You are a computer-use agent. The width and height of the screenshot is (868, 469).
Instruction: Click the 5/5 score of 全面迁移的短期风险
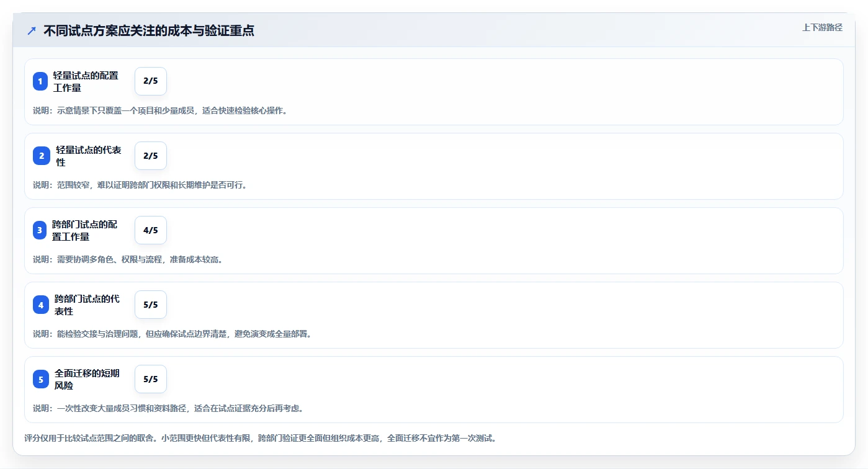click(151, 379)
